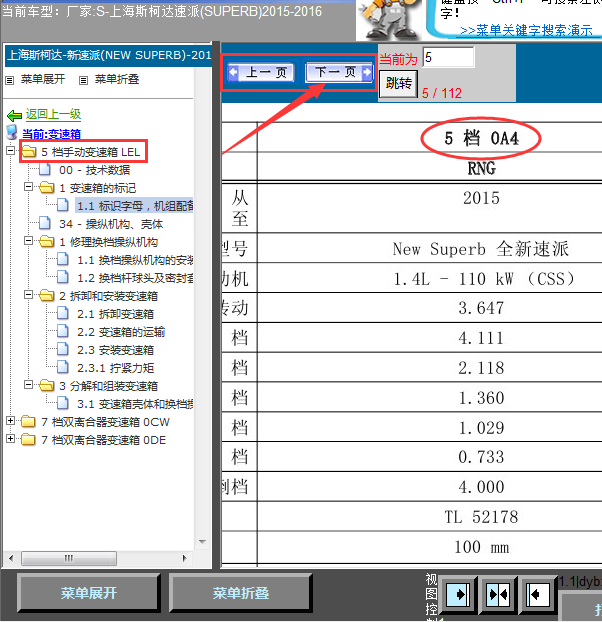
Task: Select the 1 变速箱的标记 folder label
Action: [98, 188]
